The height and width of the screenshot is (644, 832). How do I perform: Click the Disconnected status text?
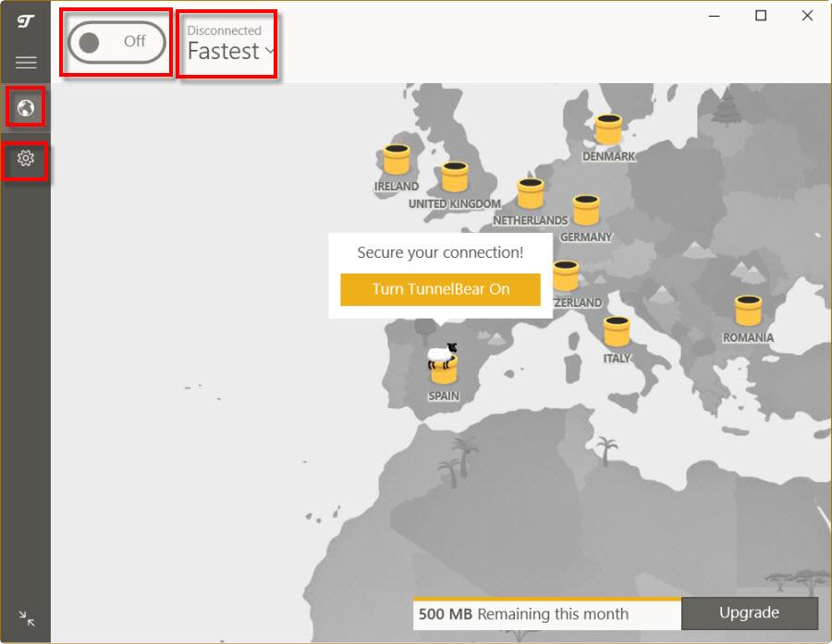click(224, 30)
